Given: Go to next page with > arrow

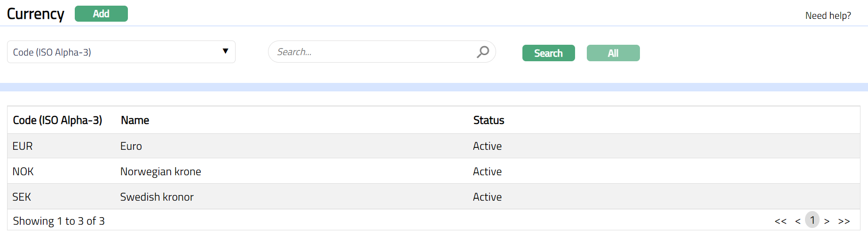Looking at the screenshot, I should 827,221.
